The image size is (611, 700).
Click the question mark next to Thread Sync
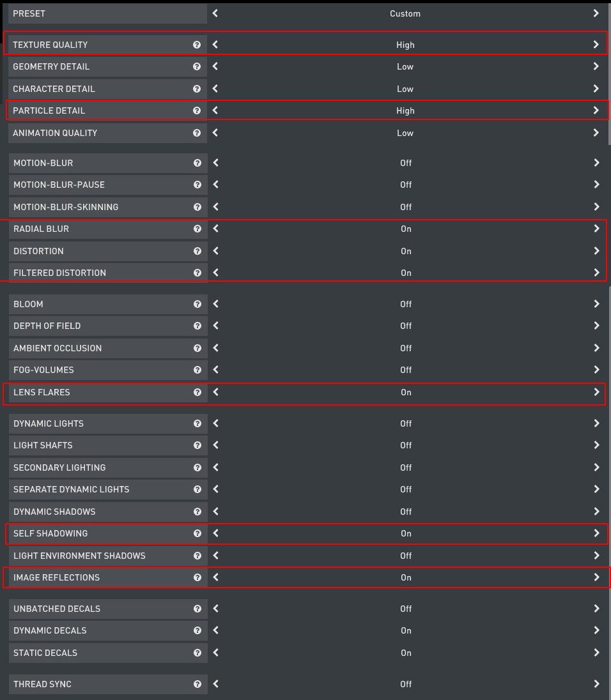pos(197,684)
